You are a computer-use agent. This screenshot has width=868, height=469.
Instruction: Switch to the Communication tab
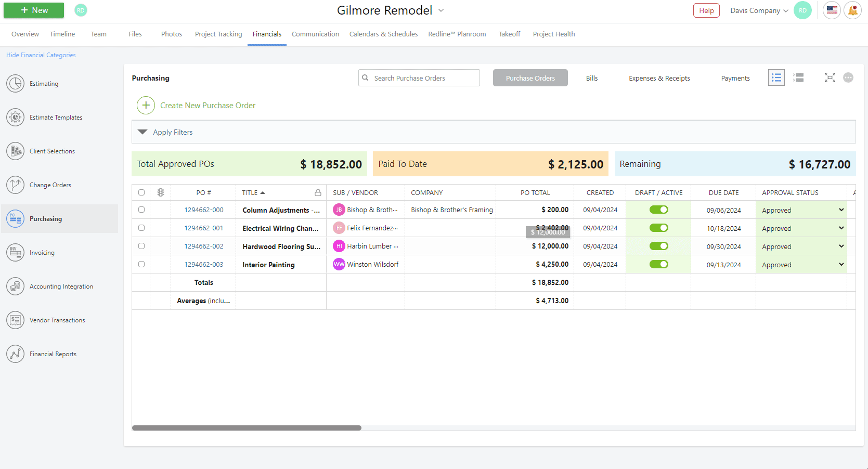click(315, 34)
